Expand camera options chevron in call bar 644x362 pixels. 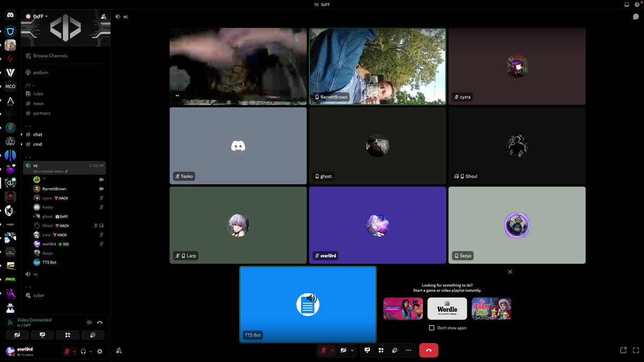tap(353, 350)
